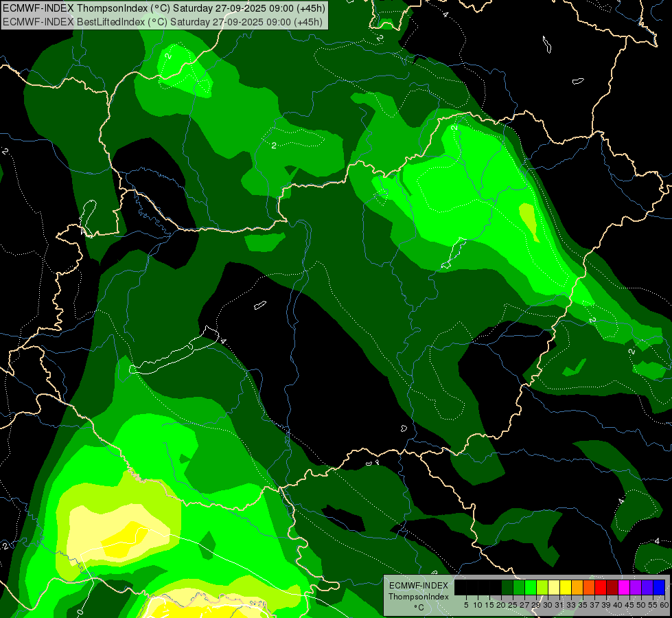Click the BestLiftedIndex title line at top
The height and width of the screenshot is (618, 672).
[163, 22]
